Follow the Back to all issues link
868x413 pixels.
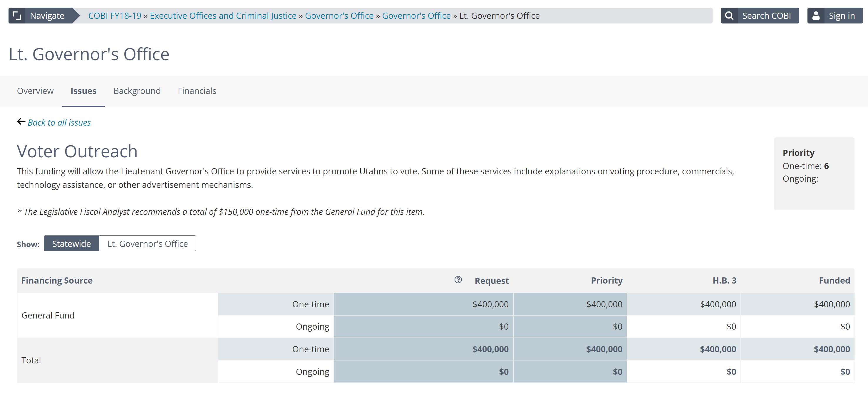[59, 122]
